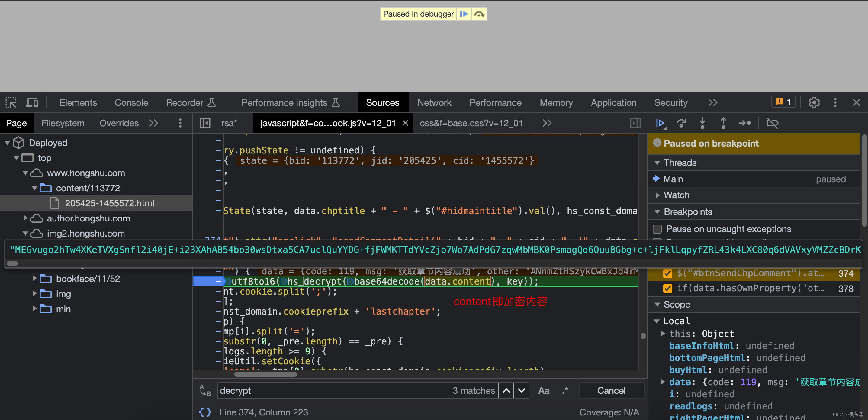
Task: Hide the debugger sidebar
Action: click(635, 123)
